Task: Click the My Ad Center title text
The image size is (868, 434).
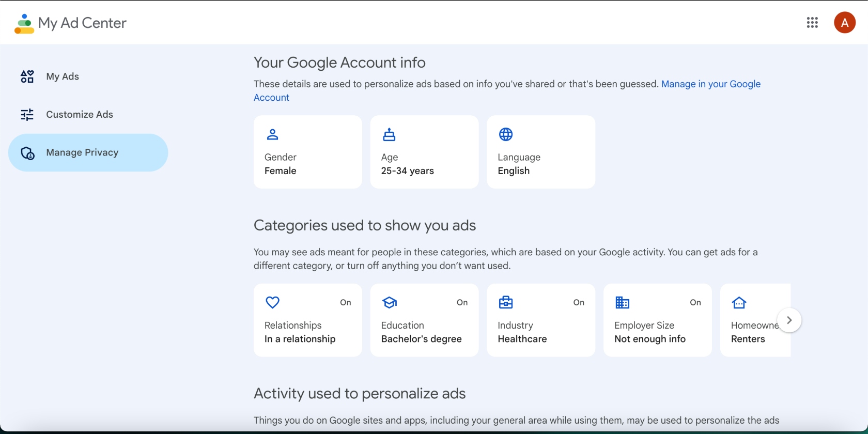Action: [82, 23]
